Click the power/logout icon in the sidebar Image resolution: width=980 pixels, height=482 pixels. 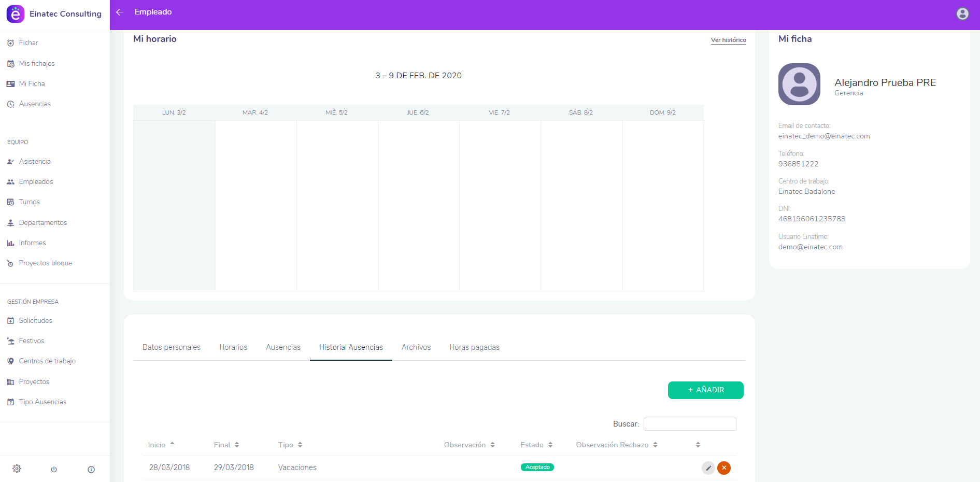(x=54, y=470)
